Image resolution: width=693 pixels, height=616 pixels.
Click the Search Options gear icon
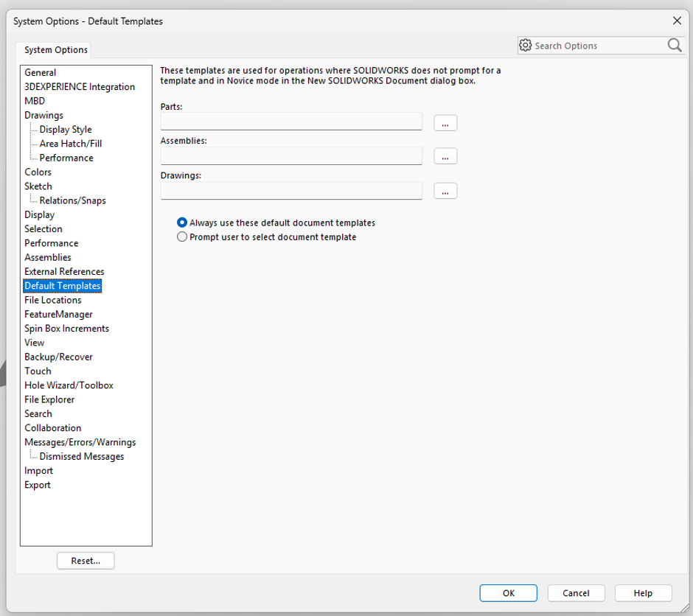pos(525,45)
